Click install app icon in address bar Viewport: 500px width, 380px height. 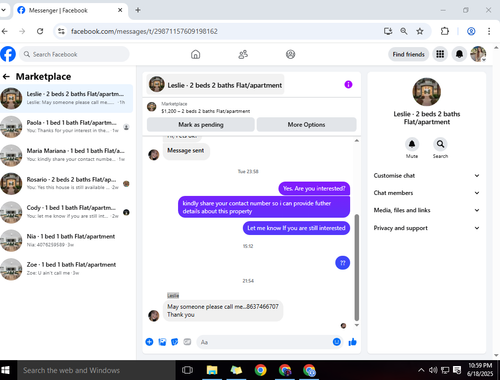(388, 31)
